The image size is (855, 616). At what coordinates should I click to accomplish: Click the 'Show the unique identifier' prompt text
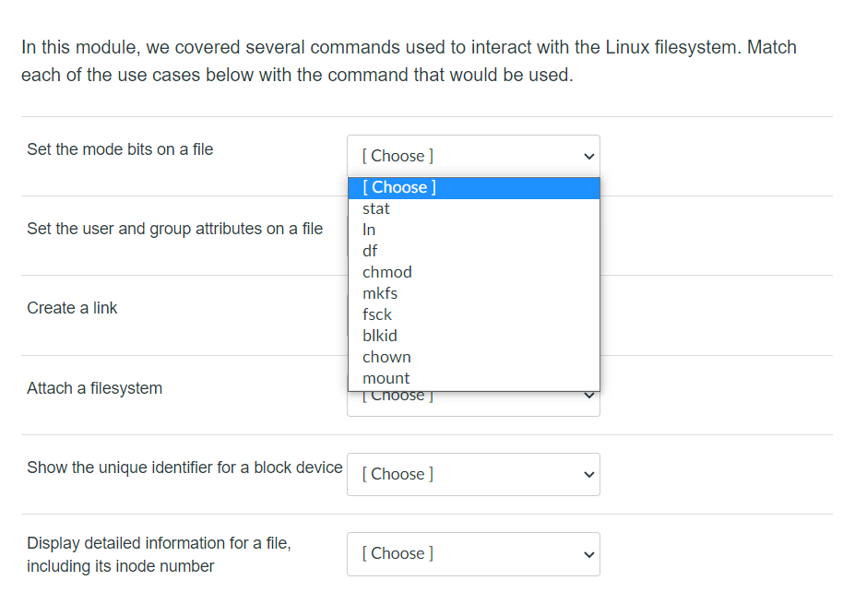pos(184,468)
